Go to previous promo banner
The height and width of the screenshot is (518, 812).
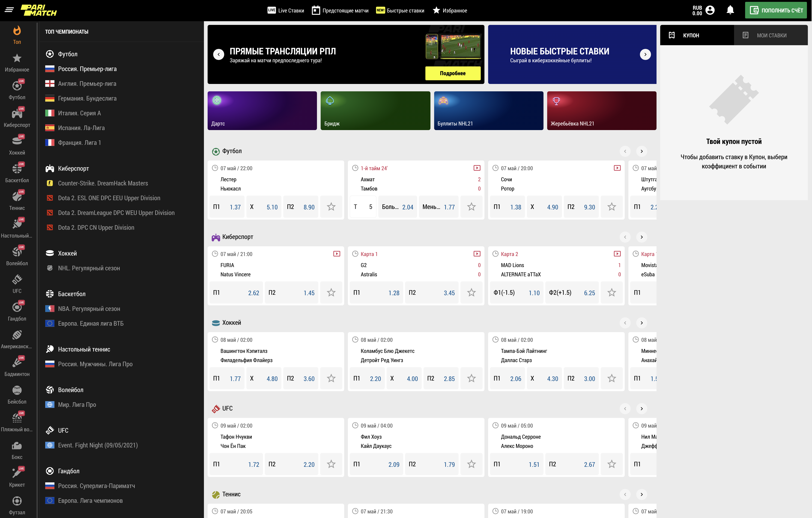pyautogui.click(x=218, y=54)
